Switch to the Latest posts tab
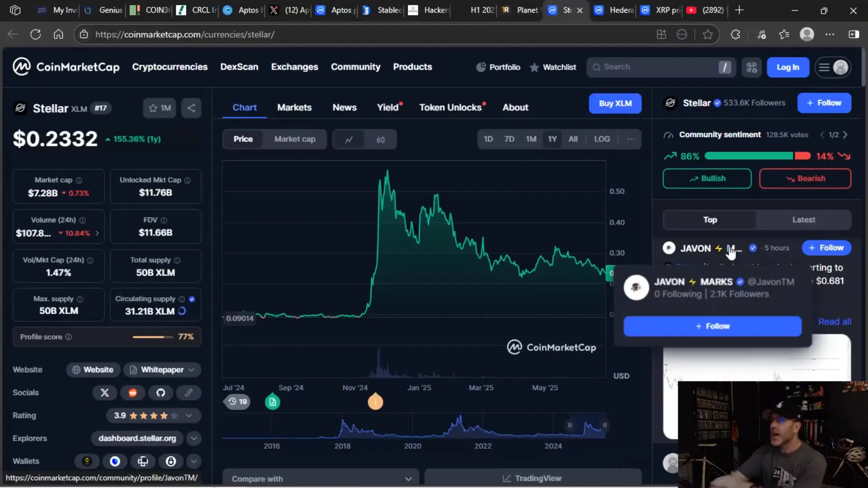Viewport: 868px width, 488px height. tap(803, 220)
